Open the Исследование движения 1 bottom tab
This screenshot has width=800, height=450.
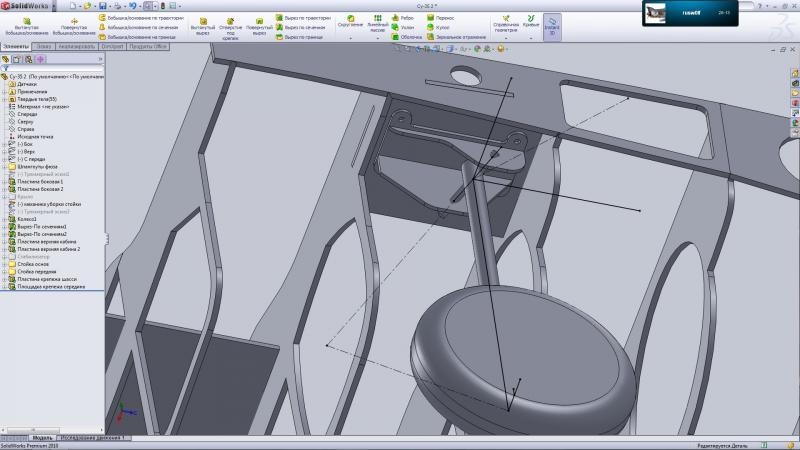(92, 438)
